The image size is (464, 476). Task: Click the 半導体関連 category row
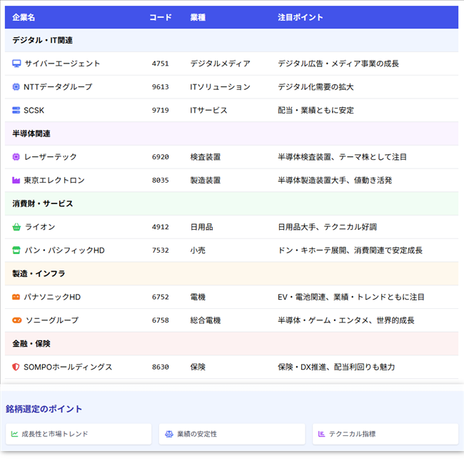[232, 133]
